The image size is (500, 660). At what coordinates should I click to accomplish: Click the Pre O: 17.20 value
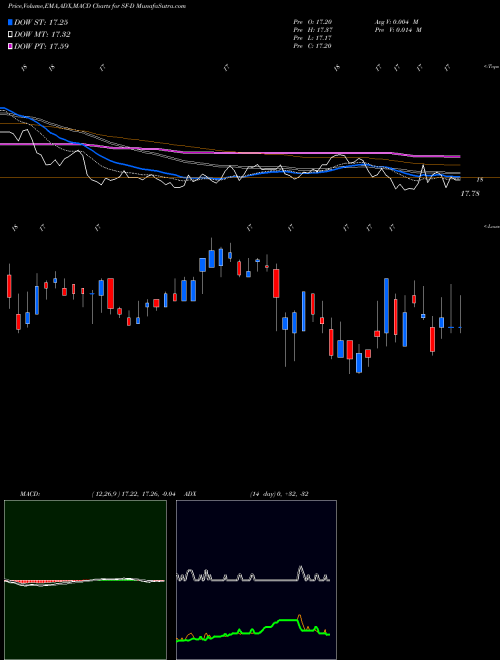pos(313,21)
